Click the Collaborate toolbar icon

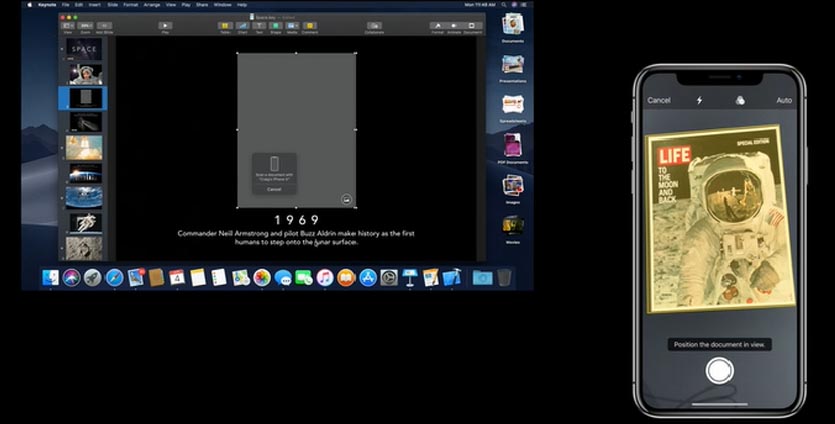pyautogui.click(x=374, y=26)
